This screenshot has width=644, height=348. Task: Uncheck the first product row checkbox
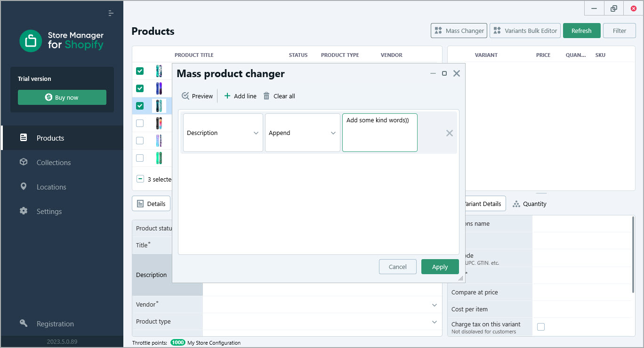pyautogui.click(x=140, y=71)
